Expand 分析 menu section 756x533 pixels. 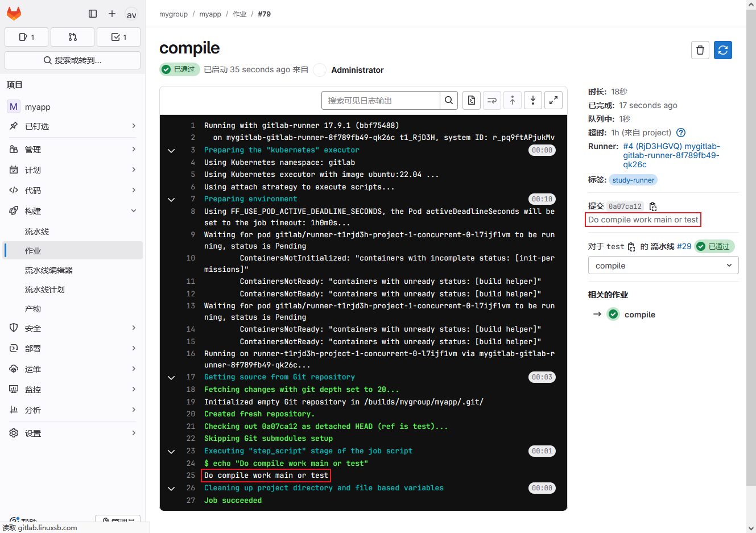click(x=72, y=410)
